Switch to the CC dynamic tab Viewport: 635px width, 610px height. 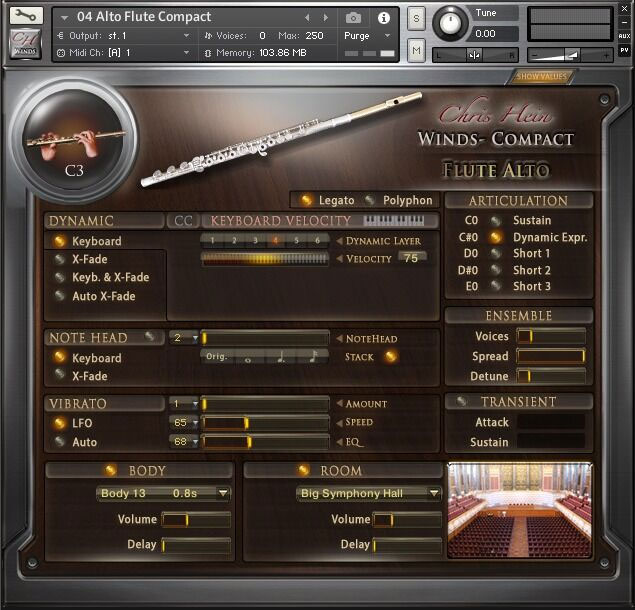pos(183,221)
